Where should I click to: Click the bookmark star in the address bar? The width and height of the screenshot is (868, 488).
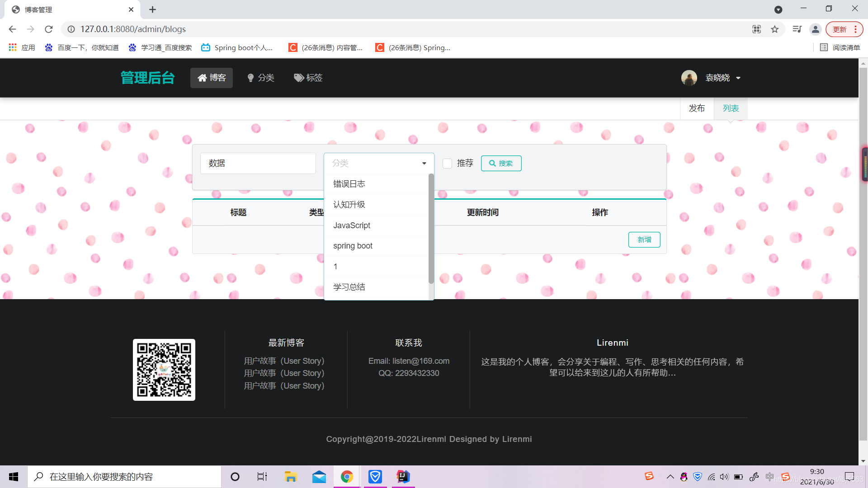pos(775,29)
